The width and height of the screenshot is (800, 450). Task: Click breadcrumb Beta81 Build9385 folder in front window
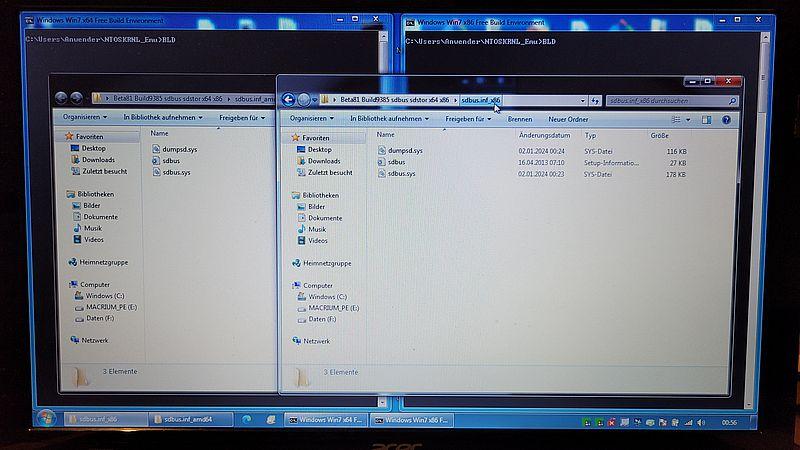394,100
